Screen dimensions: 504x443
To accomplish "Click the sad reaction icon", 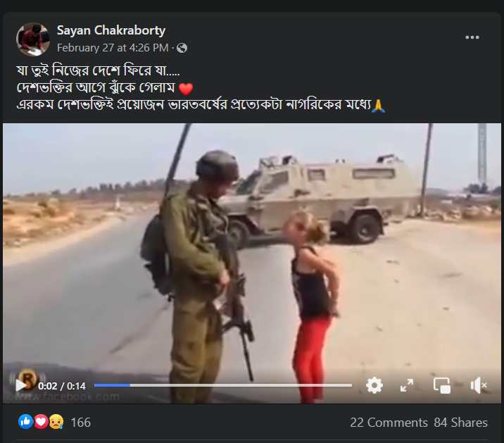I will tap(56, 421).
